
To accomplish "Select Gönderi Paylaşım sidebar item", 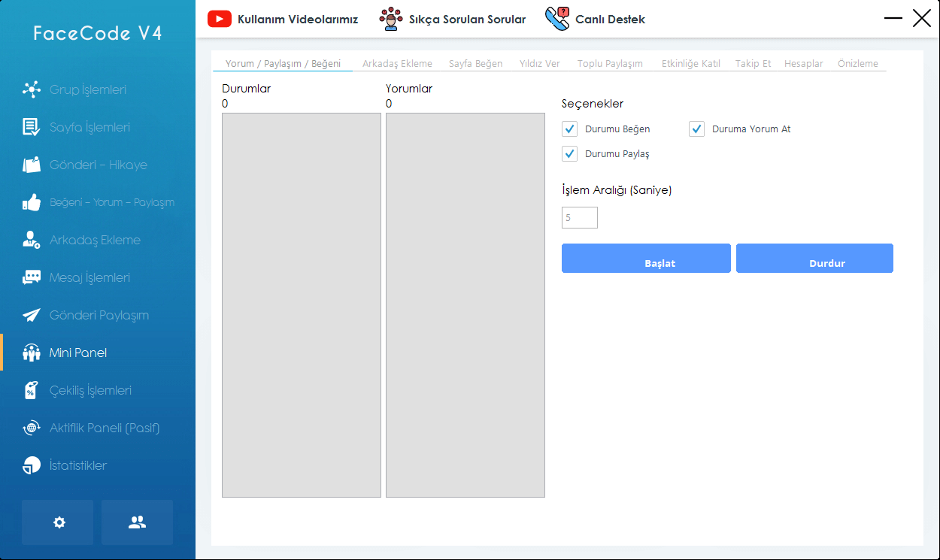I will (99, 315).
